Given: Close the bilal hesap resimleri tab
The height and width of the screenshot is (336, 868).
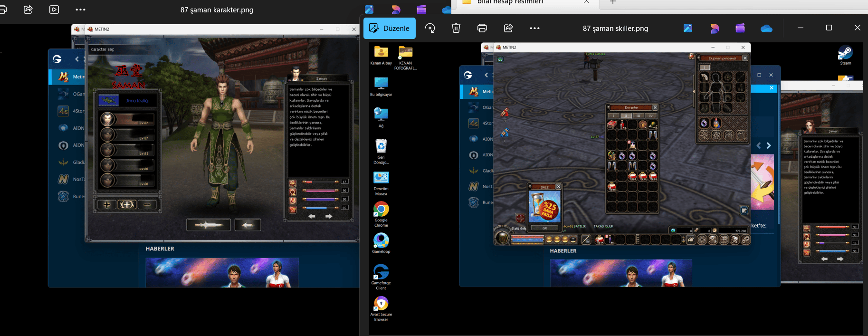Looking at the screenshot, I should (586, 2).
